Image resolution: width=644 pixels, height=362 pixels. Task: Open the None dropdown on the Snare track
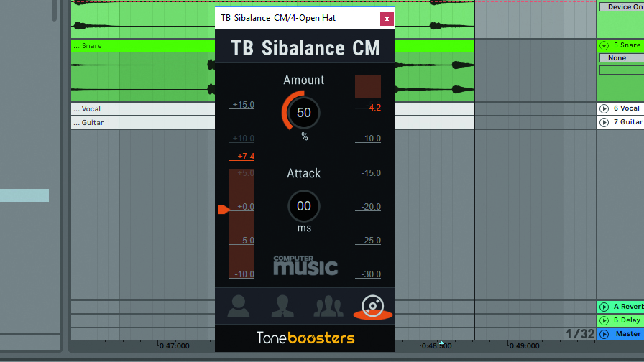coord(622,58)
